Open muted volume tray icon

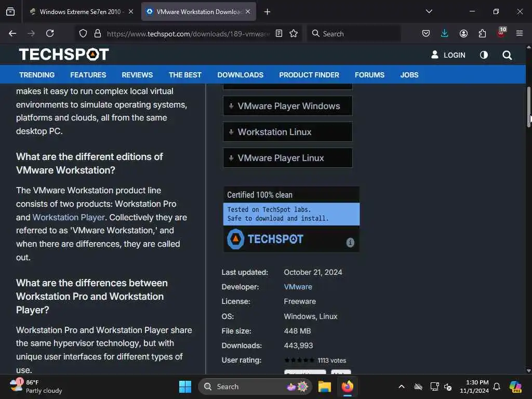click(448, 387)
